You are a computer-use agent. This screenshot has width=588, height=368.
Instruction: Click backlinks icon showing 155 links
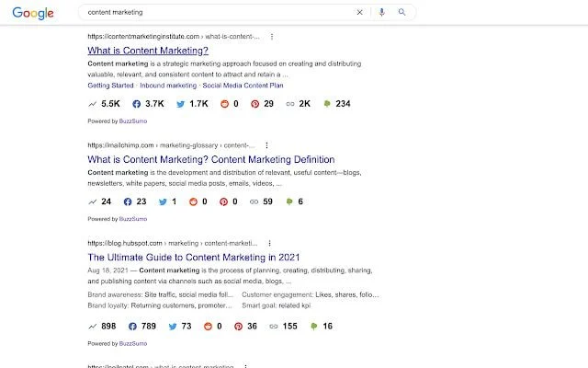coord(274,327)
